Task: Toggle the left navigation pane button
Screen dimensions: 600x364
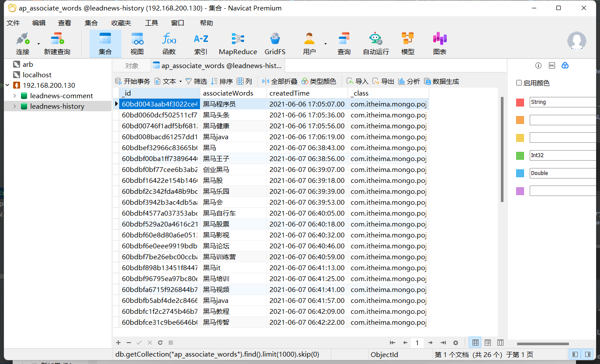Action: pos(575,354)
